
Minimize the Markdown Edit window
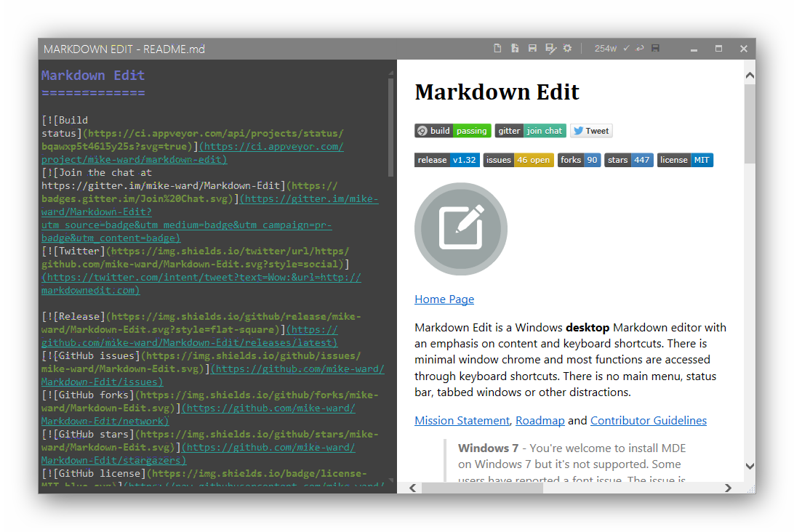694,49
